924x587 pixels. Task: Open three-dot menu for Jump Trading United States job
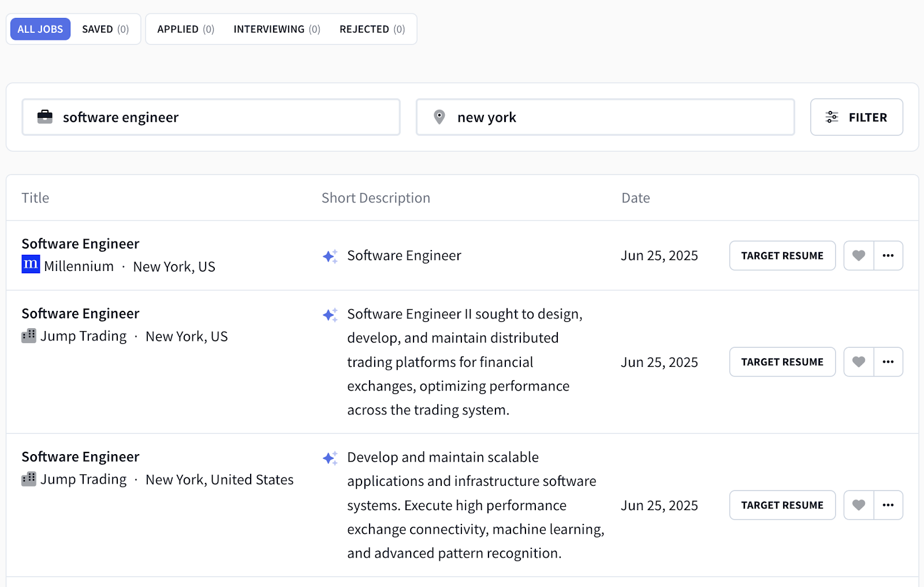pos(888,505)
